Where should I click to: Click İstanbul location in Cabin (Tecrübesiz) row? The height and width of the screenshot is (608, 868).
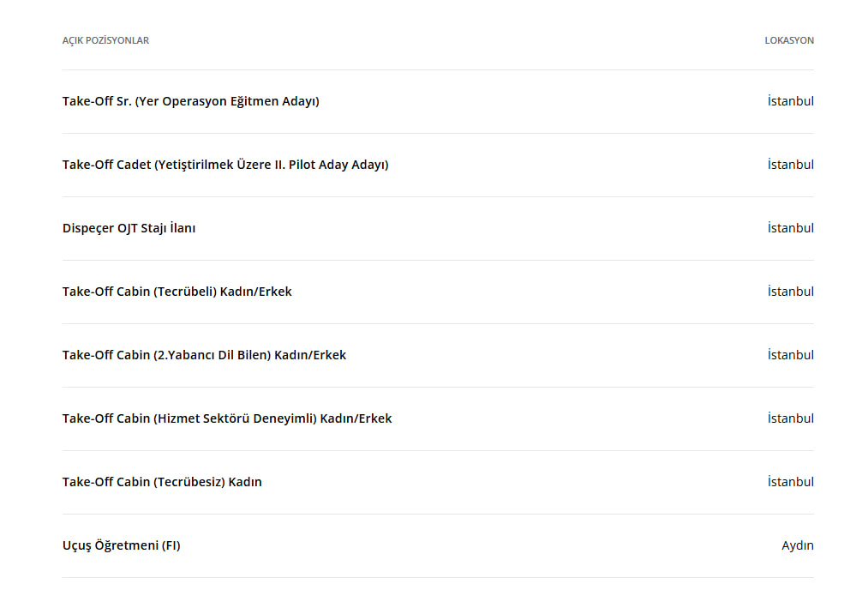(790, 482)
